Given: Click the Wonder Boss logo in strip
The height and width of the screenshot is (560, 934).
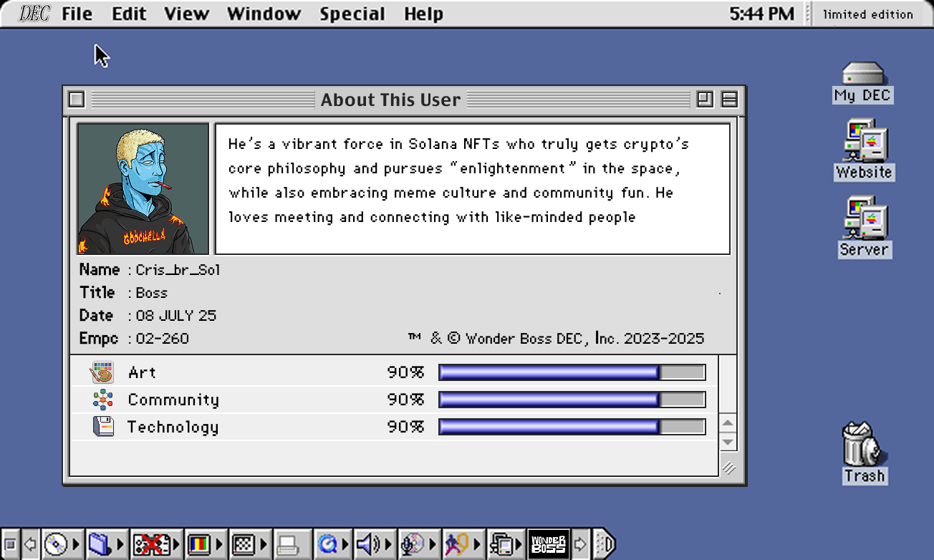Looking at the screenshot, I should tap(549, 545).
